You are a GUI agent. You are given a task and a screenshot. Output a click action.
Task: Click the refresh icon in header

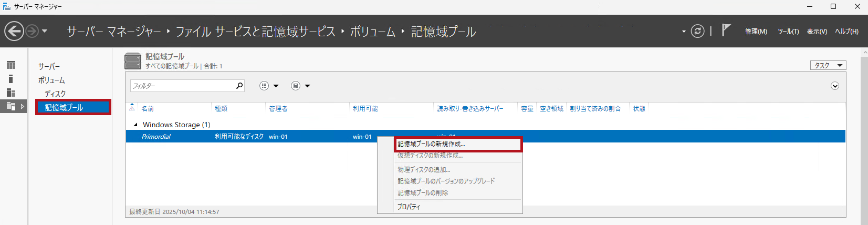pos(697,32)
